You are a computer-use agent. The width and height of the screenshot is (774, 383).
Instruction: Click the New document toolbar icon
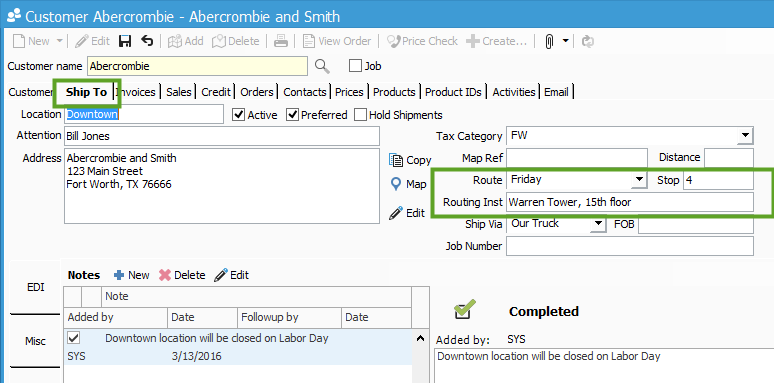(x=19, y=41)
